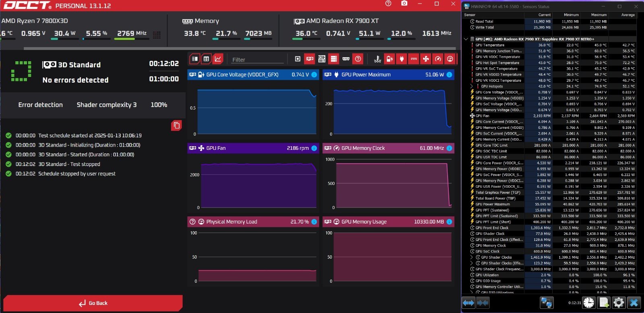Select the GPU Memory Clock row in HWiNFO
Image resolution: width=644 pixels, height=313 pixels.
pos(550,245)
